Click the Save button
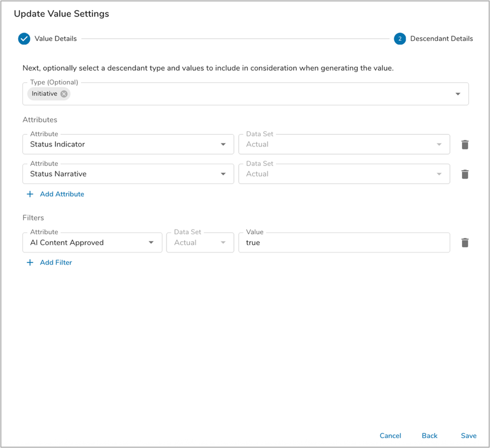The height and width of the screenshot is (448, 490). 468,436
